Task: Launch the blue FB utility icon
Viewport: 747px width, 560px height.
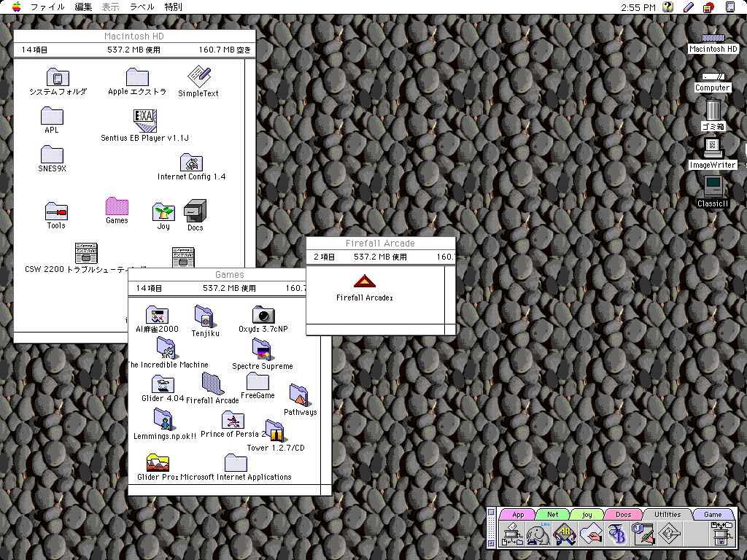Action: (x=617, y=533)
